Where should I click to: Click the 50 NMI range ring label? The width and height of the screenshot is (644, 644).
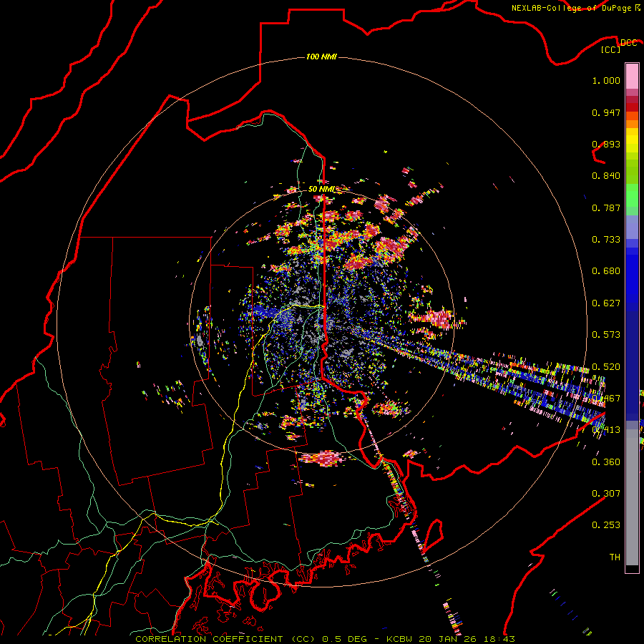pyautogui.click(x=321, y=190)
